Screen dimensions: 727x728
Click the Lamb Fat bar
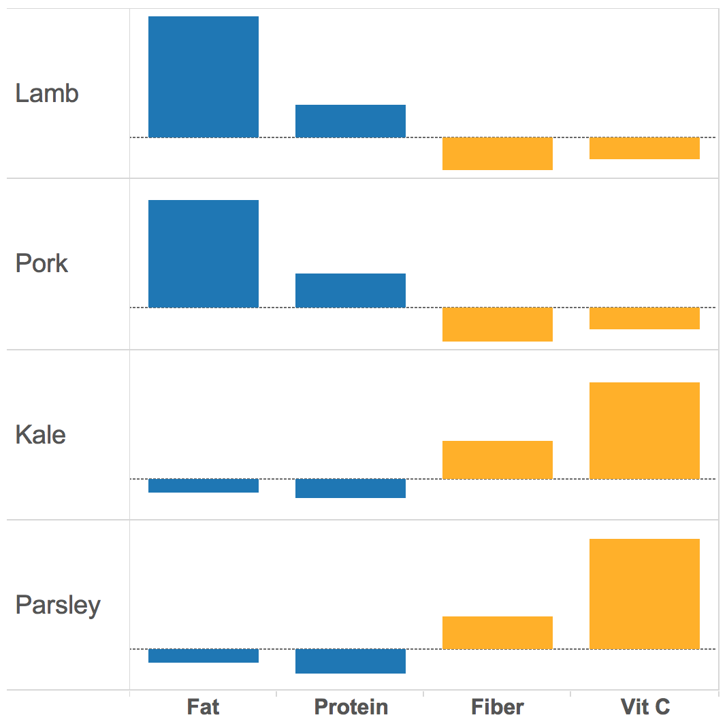point(203,77)
